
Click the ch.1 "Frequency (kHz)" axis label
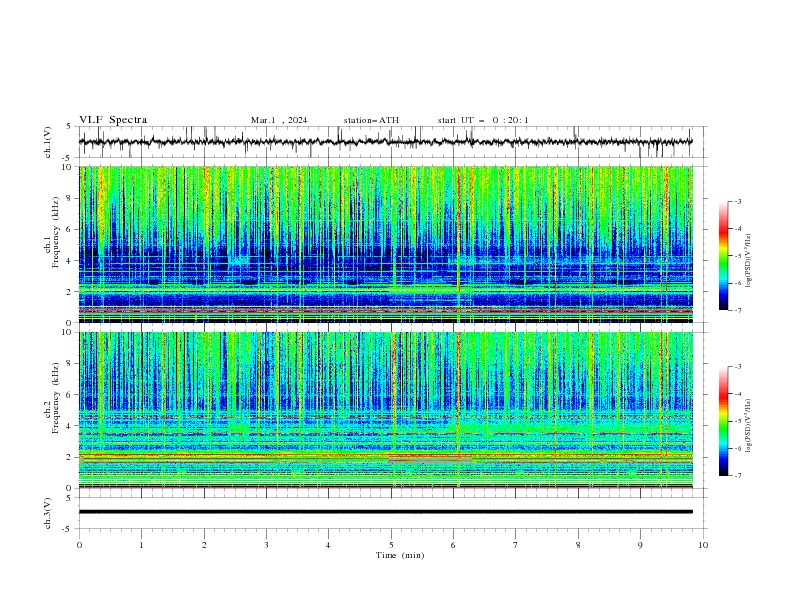(56, 232)
